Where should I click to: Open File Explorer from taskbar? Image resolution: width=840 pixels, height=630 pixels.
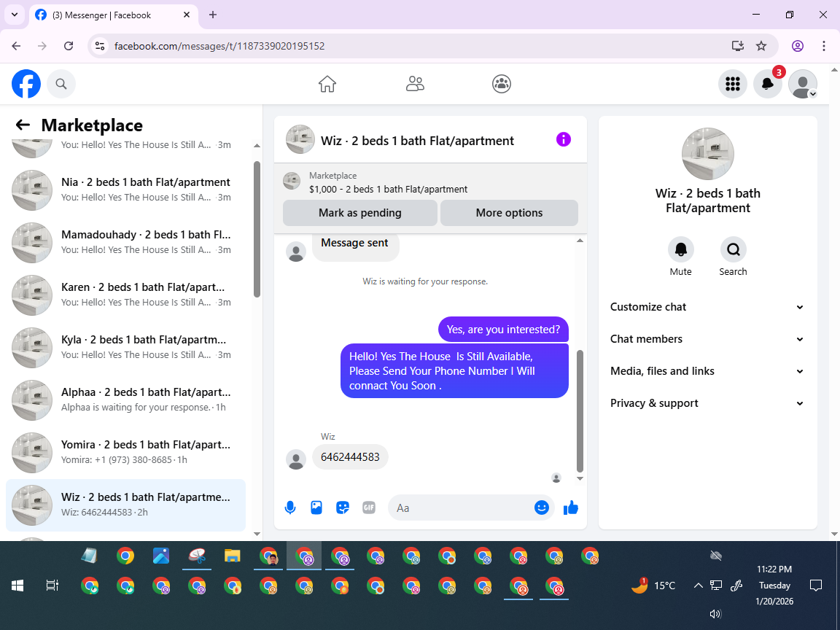tap(232, 556)
